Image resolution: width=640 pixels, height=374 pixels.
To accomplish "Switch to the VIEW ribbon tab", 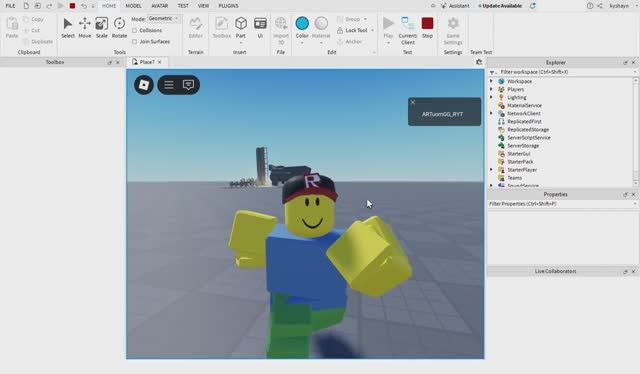I will 203,6.
